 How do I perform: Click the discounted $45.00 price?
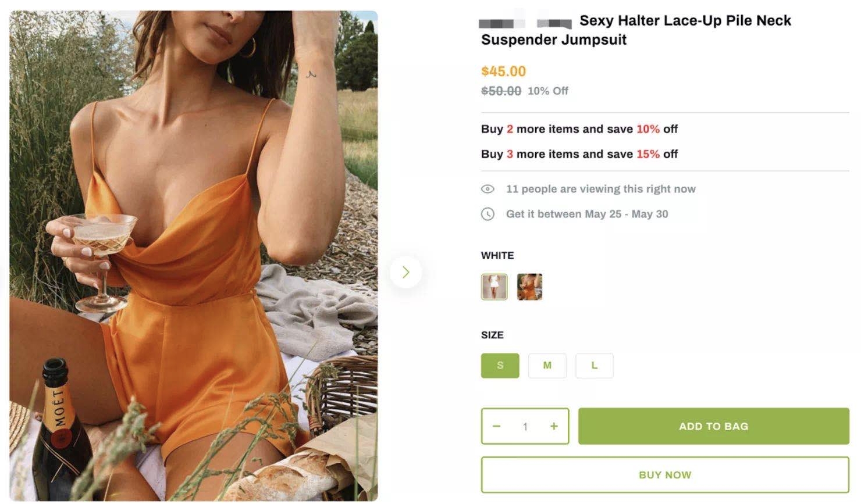[504, 71]
